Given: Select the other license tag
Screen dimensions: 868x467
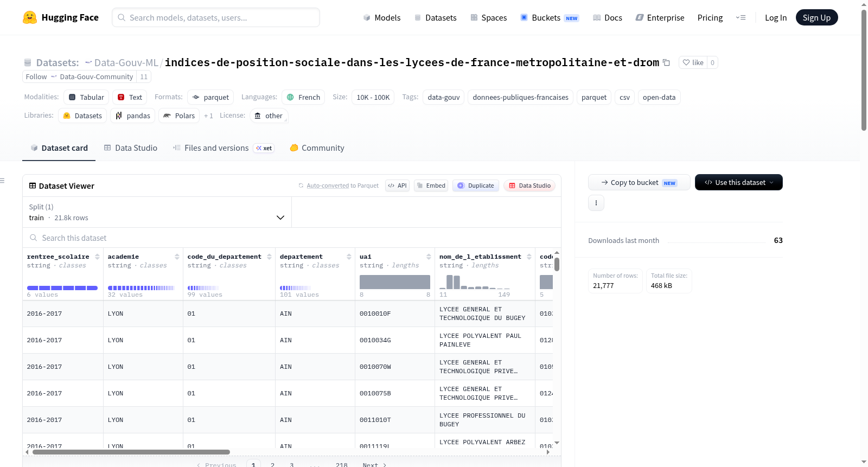Looking at the screenshot, I should 269,116.
